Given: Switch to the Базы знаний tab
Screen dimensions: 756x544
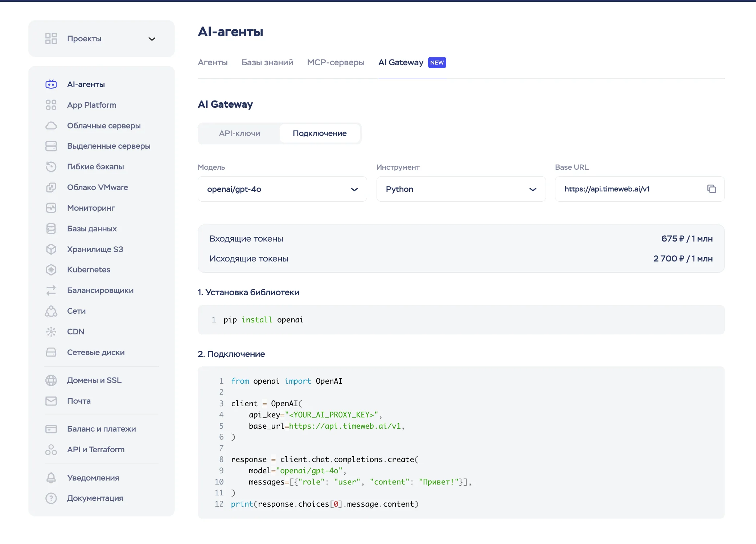Looking at the screenshot, I should pos(267,62).
